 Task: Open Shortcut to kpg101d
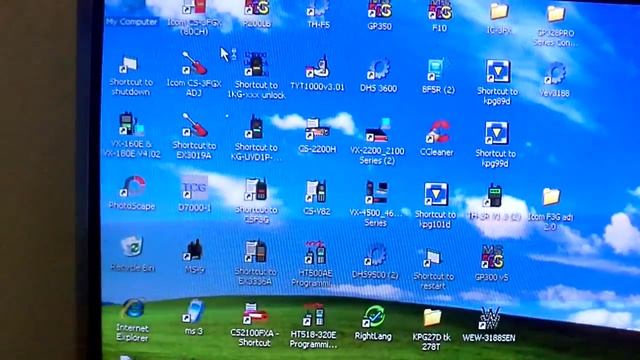pyautogui.click(x=435, y=206)
